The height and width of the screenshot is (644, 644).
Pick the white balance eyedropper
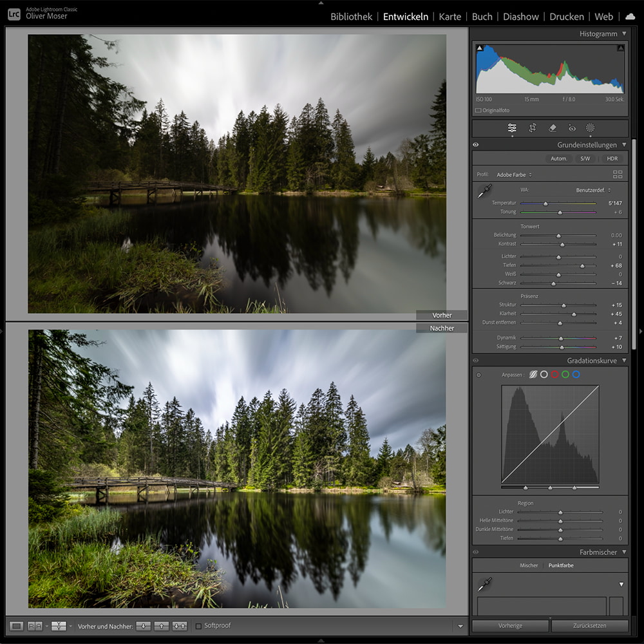point(485,191)
